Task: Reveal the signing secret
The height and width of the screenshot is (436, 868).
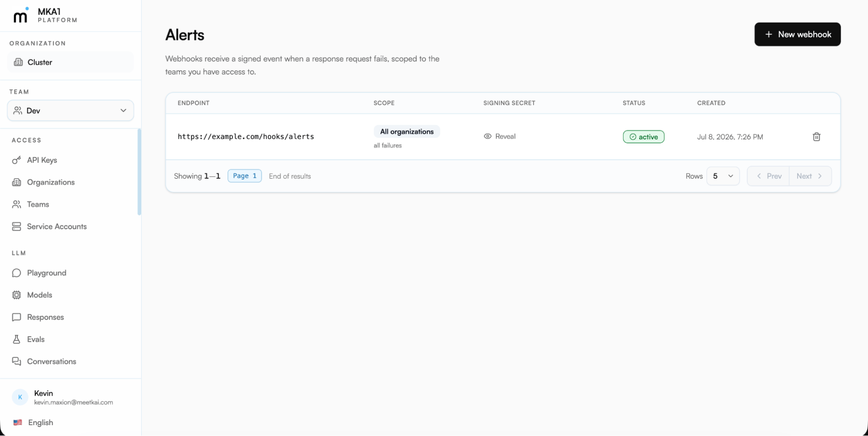Action: point(500,136)
